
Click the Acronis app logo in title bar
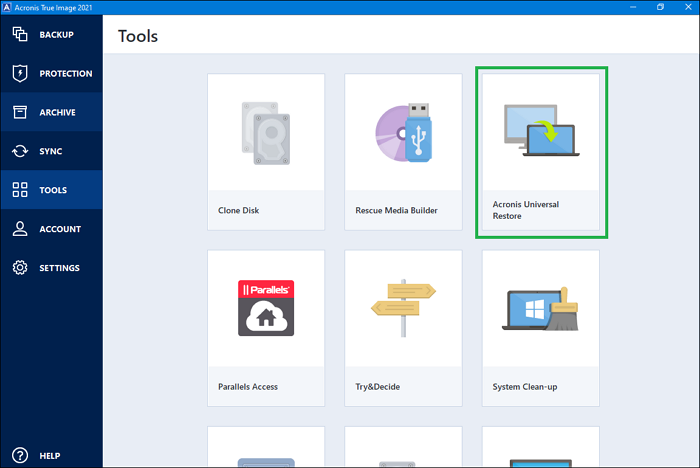(x=6, y=7)
